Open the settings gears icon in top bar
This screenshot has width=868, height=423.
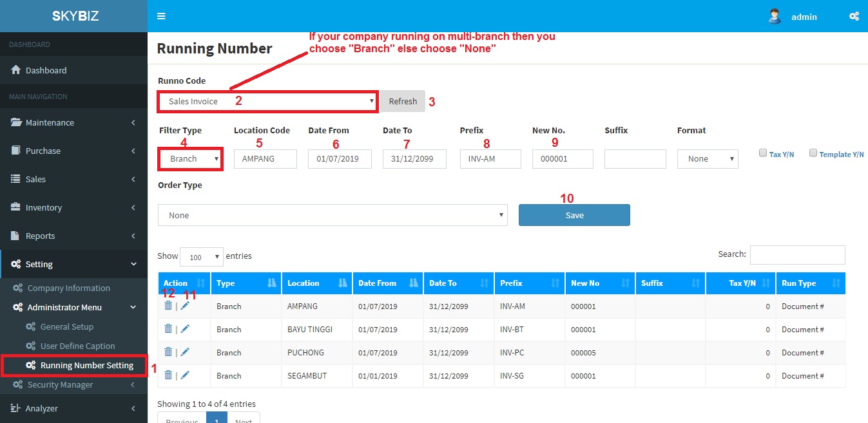coord(854,17)
